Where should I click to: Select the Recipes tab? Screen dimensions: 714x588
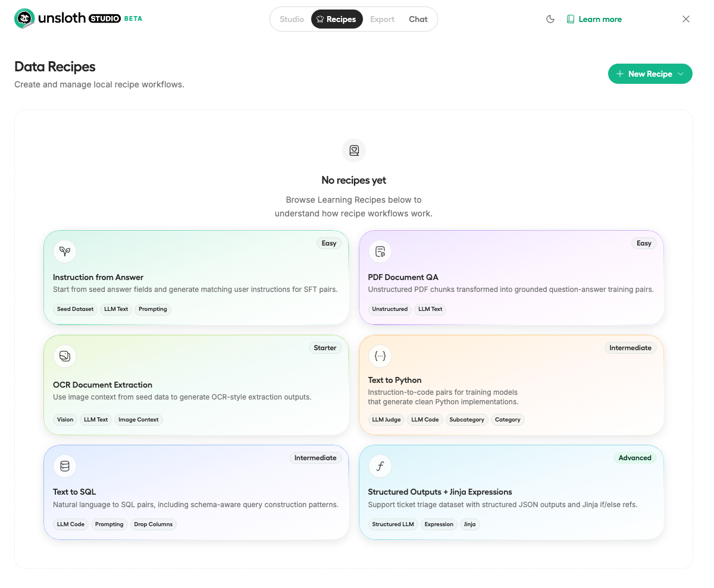pyautogui.click(x=337, y=19)
